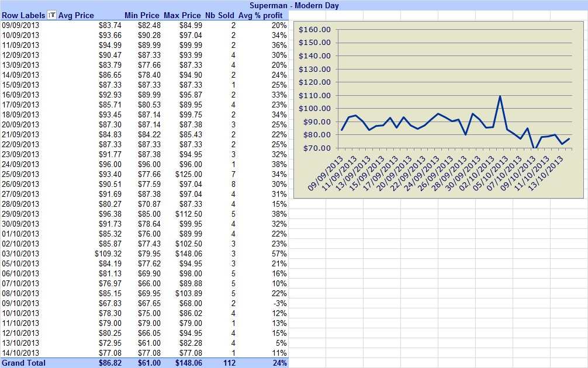Click the Grand Total 112 sold cell
The image size is (588, 368).
[x=229, y=363]
